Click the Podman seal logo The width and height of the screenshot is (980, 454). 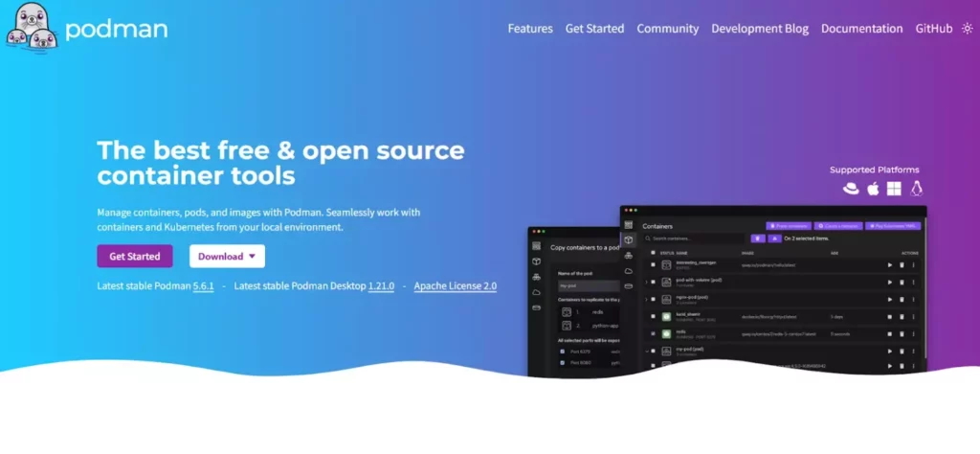click(x=30, y=28)
